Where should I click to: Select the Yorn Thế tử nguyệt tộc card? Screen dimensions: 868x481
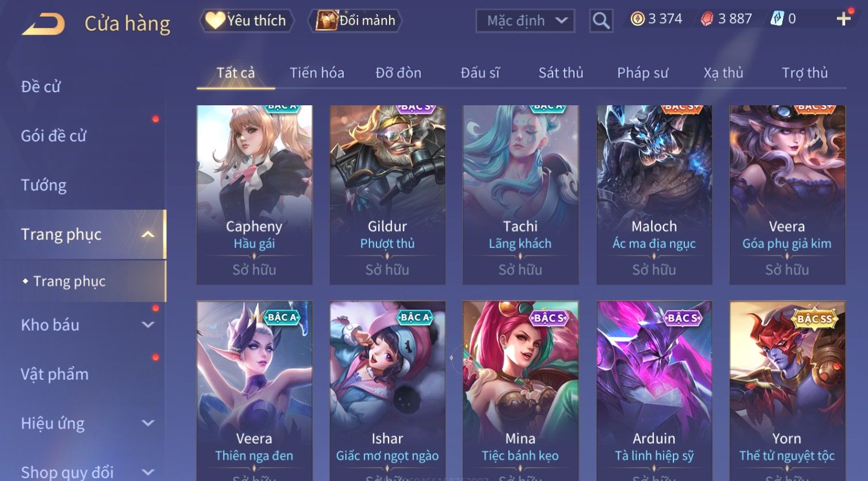(787, 391)
